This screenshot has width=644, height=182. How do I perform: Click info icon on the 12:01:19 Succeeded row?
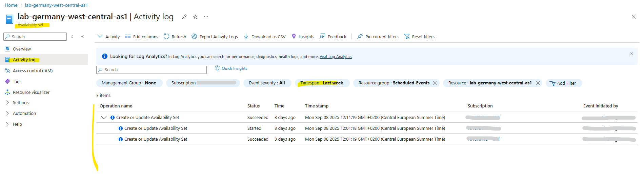coord(121,139)
